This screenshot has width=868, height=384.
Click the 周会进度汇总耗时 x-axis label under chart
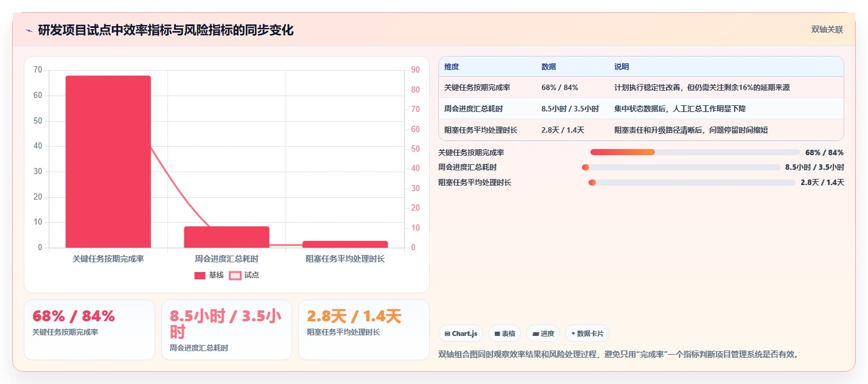tap(226, 259)
